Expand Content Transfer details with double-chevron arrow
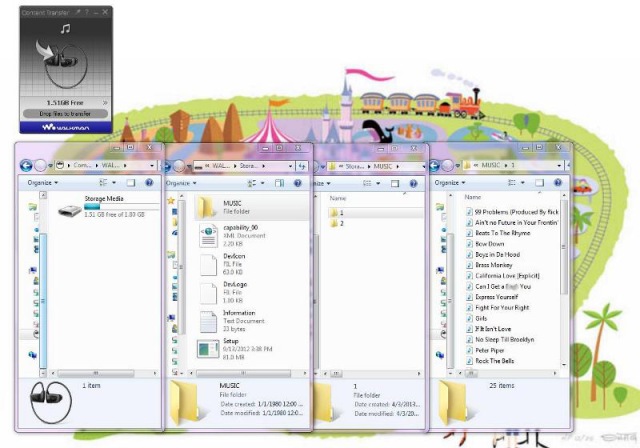The width and height of the screenshot is (640, 448). tap(105, 102)
